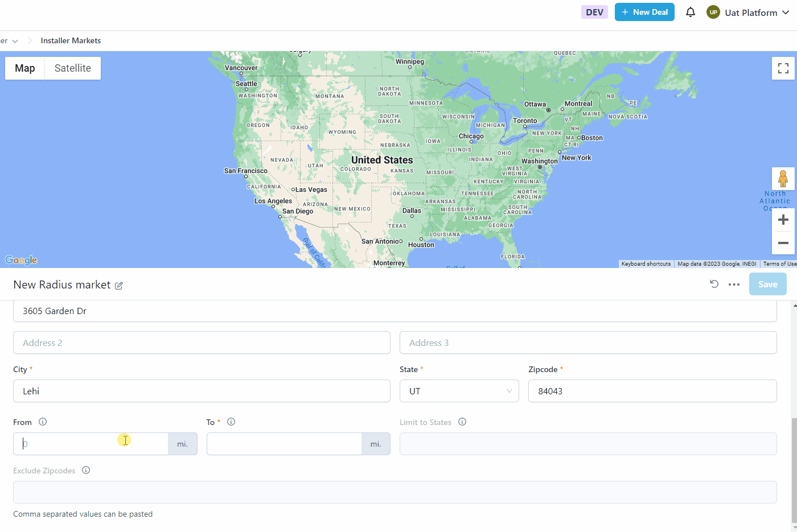Expand the breadcrumb dropdown chevron

coord(15,41)
